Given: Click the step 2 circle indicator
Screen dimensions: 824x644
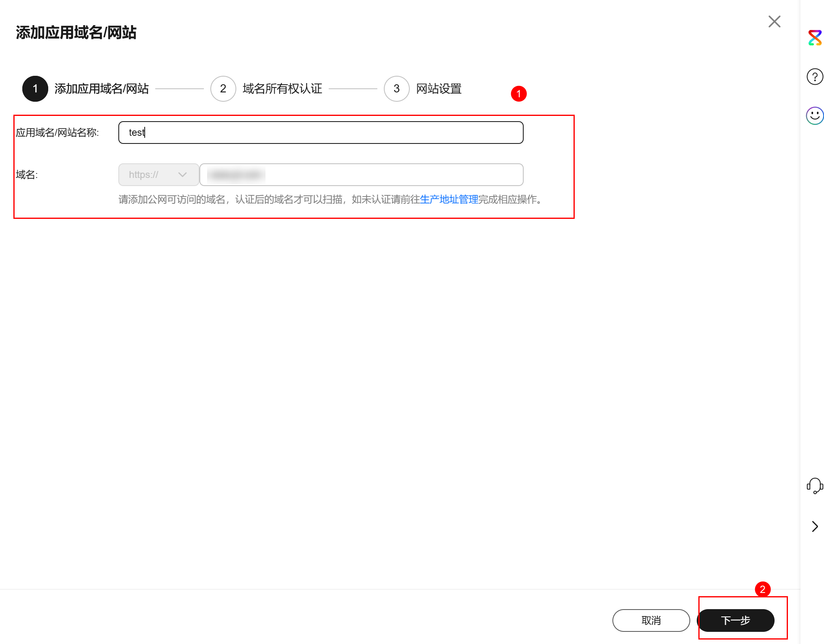Looking at the screenshot, I should coord(223,89).
